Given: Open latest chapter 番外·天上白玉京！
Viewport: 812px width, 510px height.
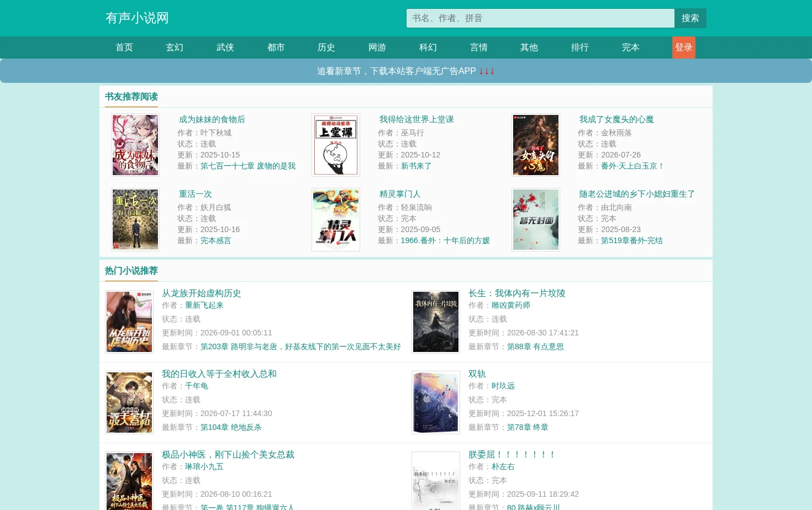Looking at the screenshot, I should (x=632, y=166).
